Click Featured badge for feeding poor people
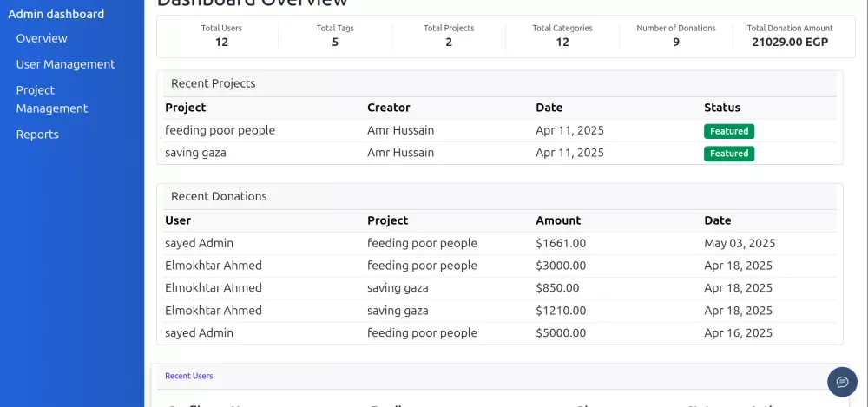Image resolution: width=868 pixels, height=407 pixels. (x=728, y=131)
